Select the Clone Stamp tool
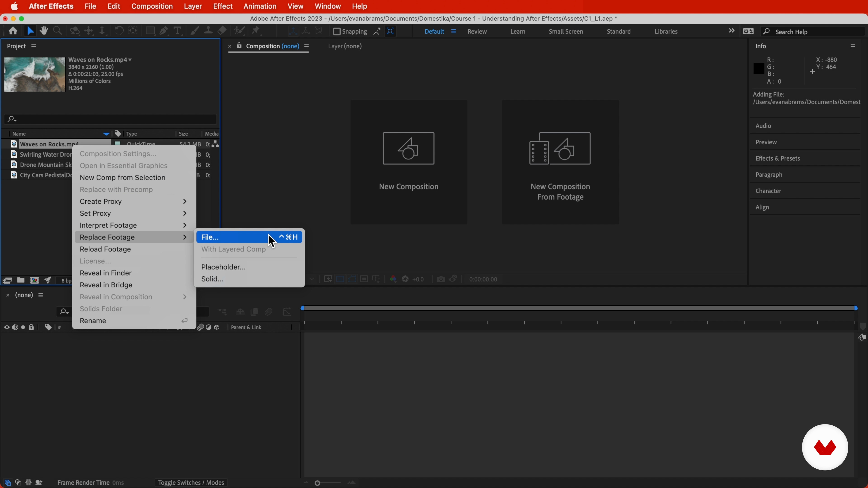The height and width of the screenshot is (488, 868). (208, 31)
